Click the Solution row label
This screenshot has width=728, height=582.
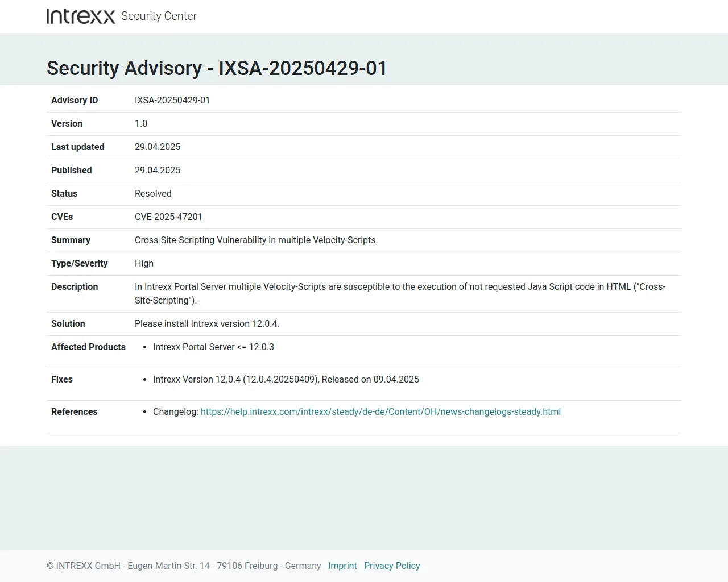68,323
